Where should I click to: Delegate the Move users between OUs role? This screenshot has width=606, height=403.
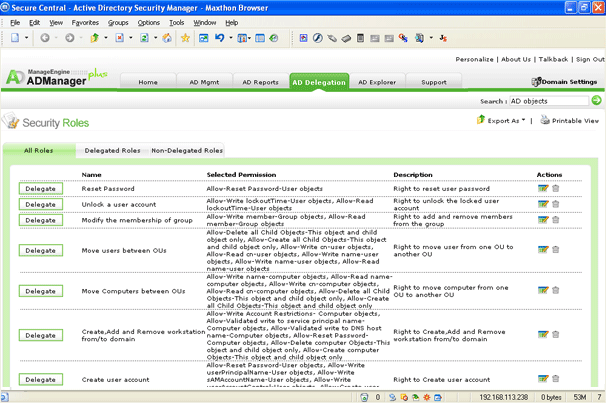point(41,250)
